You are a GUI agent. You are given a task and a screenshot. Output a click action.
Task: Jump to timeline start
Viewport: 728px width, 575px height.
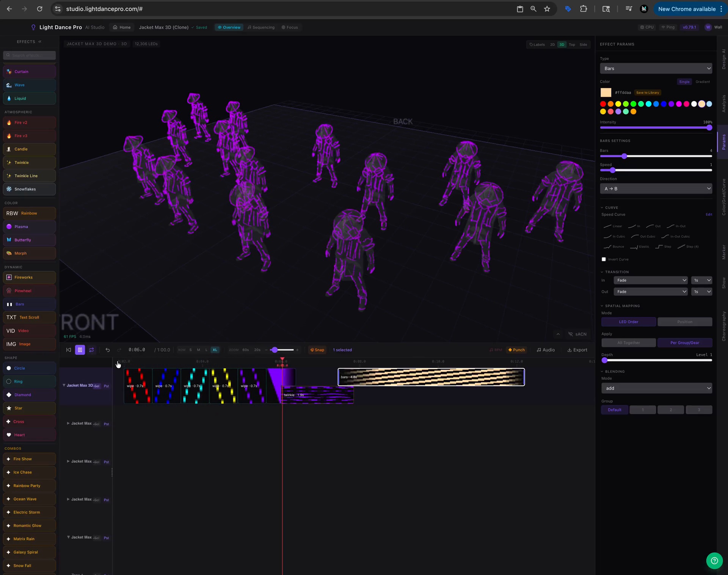click(69, 350)
